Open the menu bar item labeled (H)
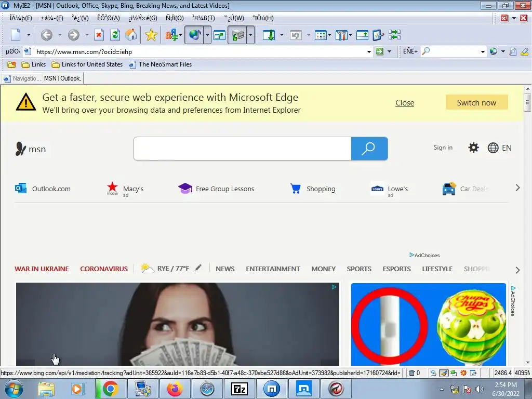 click(x=263, y=18)
